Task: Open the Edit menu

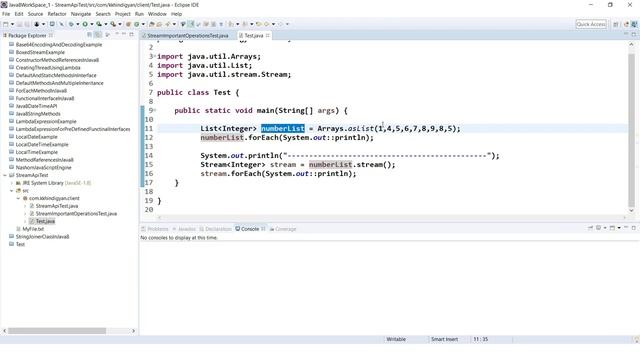Action: click(19, 14)
